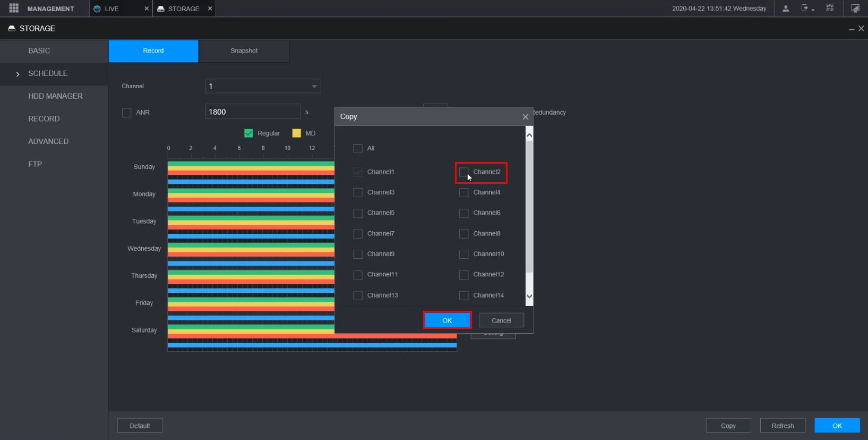
Task: Enable the ANR checkbox
Action: (x=126, y=113)
